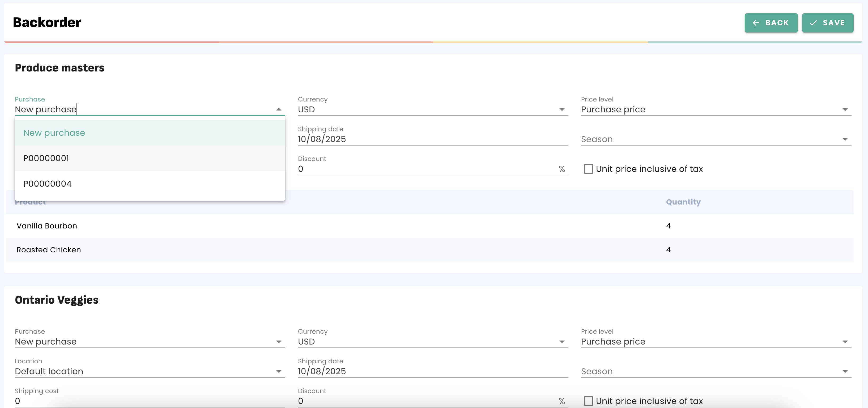
Task: Open Produce masters Season dropdown
Action: (845, 139)
